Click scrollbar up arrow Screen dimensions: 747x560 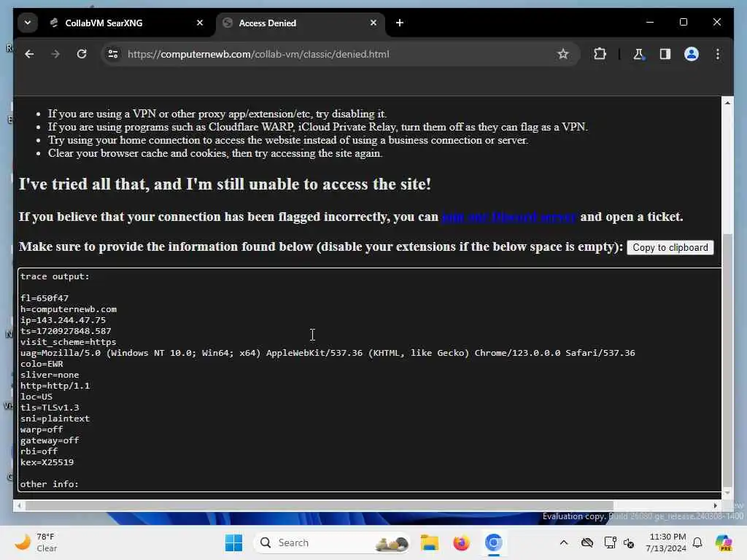727,103
